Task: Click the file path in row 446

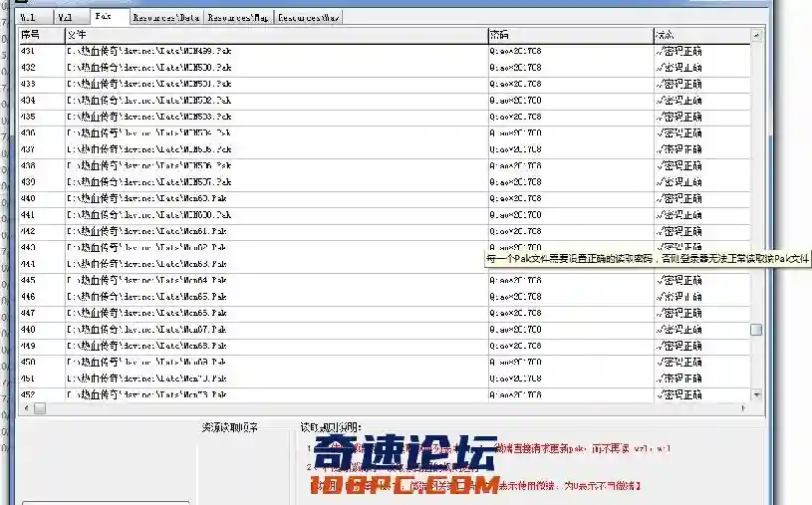Action: coord(147,297)
